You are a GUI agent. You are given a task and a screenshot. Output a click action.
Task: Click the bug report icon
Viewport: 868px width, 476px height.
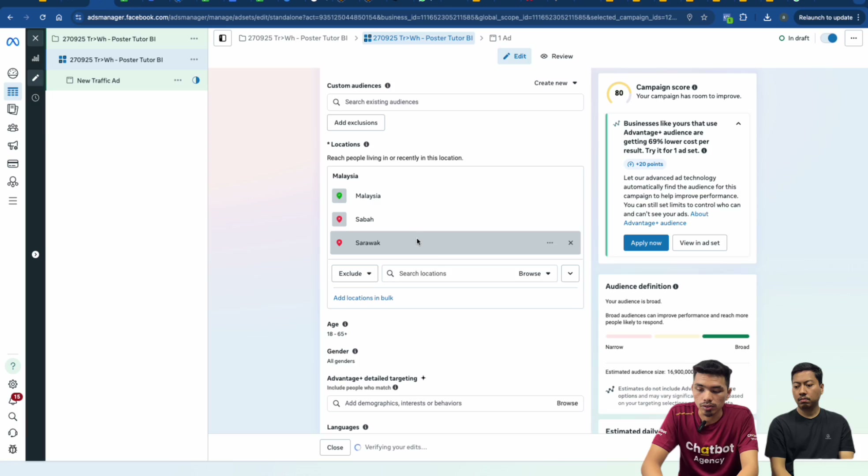(x=13, y=450)
